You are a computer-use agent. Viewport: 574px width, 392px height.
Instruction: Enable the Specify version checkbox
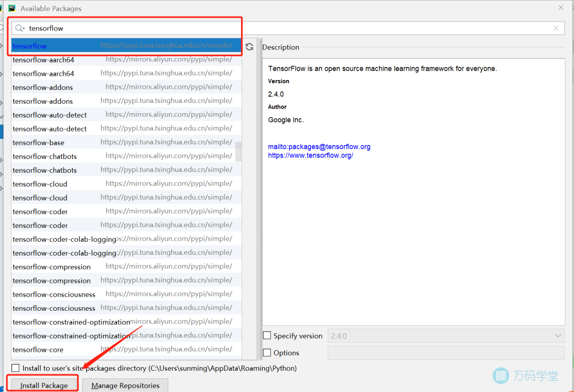[267, 336]
